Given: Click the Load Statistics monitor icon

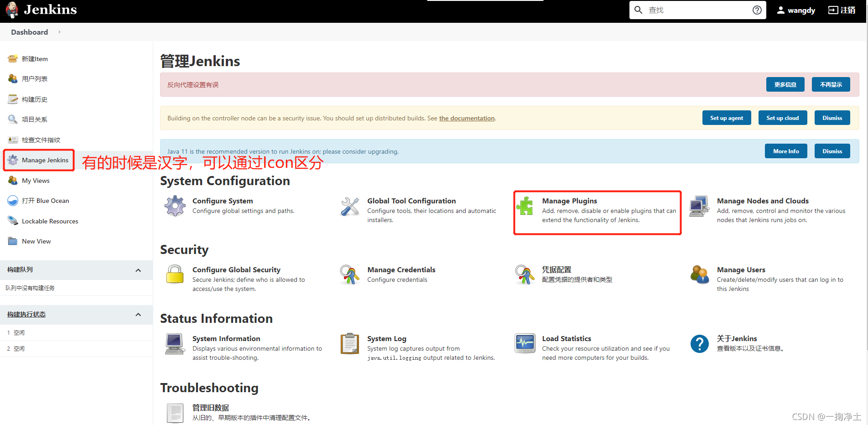Looking at the screenshot, I should [525, 343].
